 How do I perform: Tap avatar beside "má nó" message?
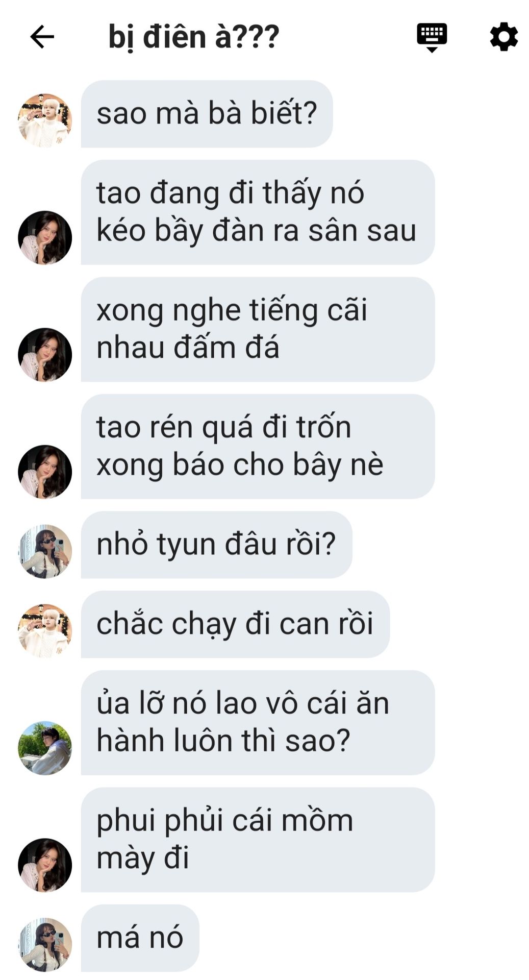point(45,944)
